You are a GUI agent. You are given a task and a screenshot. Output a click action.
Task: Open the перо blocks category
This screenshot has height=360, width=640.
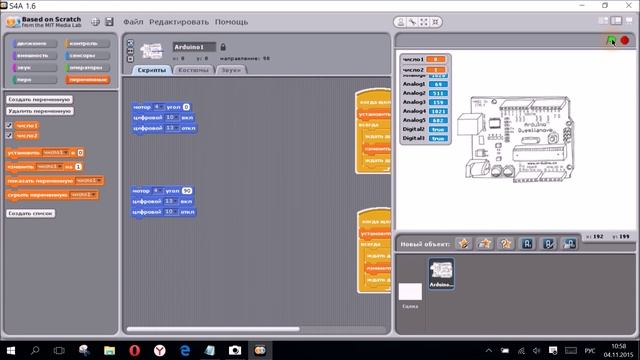[34, 80]
